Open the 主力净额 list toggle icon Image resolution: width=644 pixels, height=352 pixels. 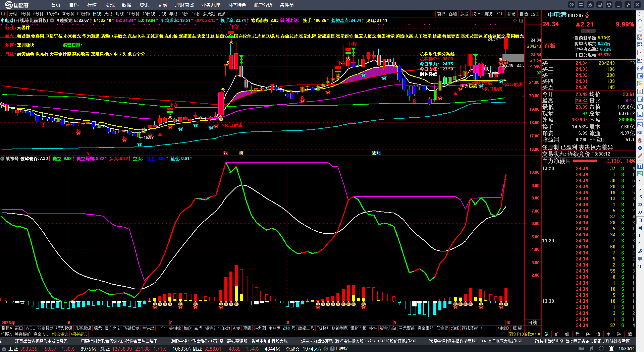tap(568, 161)
